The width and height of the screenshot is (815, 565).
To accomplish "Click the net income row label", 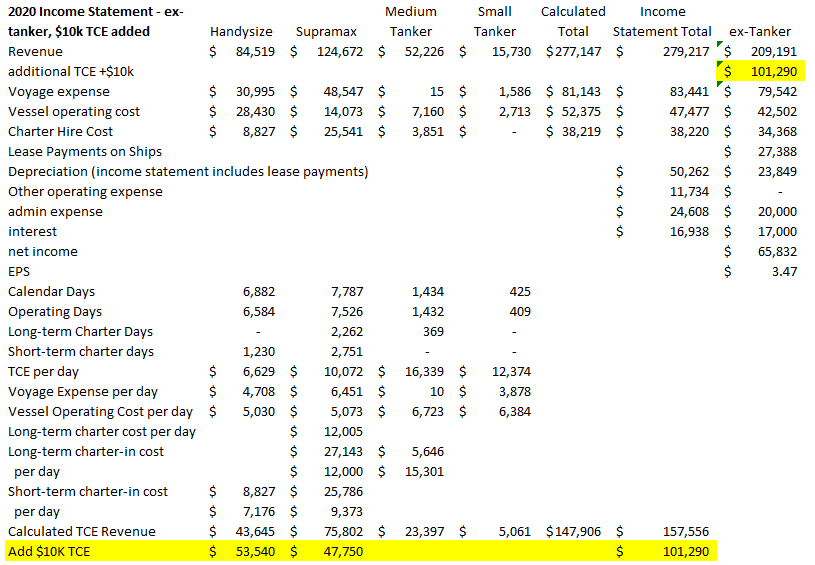I will tap(43, 251).
